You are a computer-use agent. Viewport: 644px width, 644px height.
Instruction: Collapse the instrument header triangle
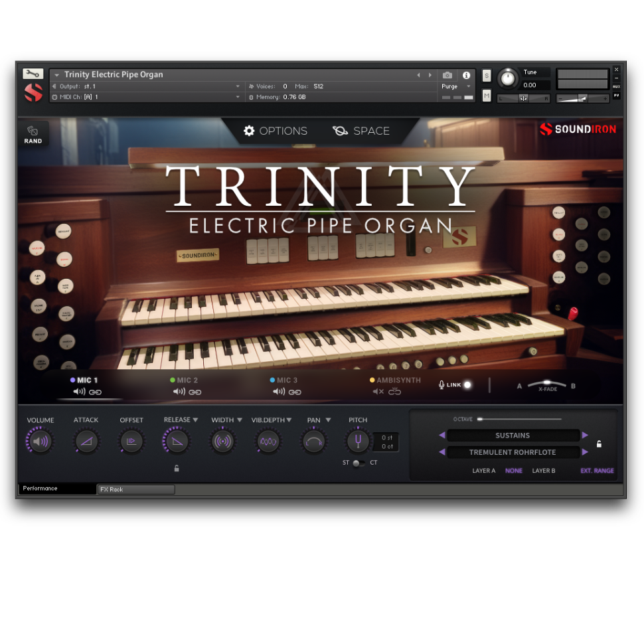[56, 75]
